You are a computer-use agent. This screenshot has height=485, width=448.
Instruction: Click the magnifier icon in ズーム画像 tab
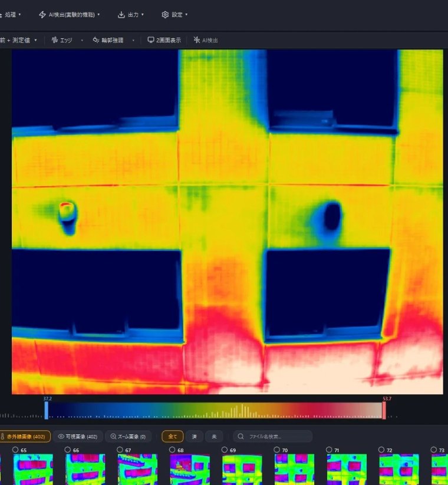(113, 437)
